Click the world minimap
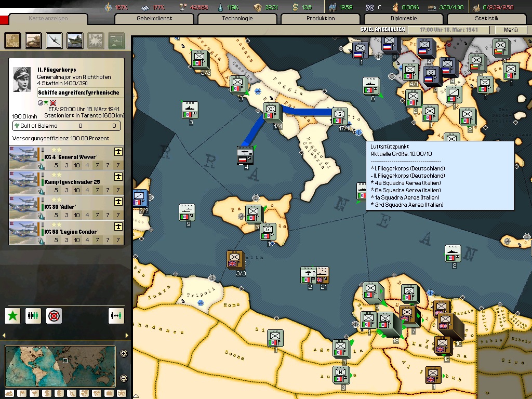Viewport: 532px width, 399px height. (x=60, y=366)
